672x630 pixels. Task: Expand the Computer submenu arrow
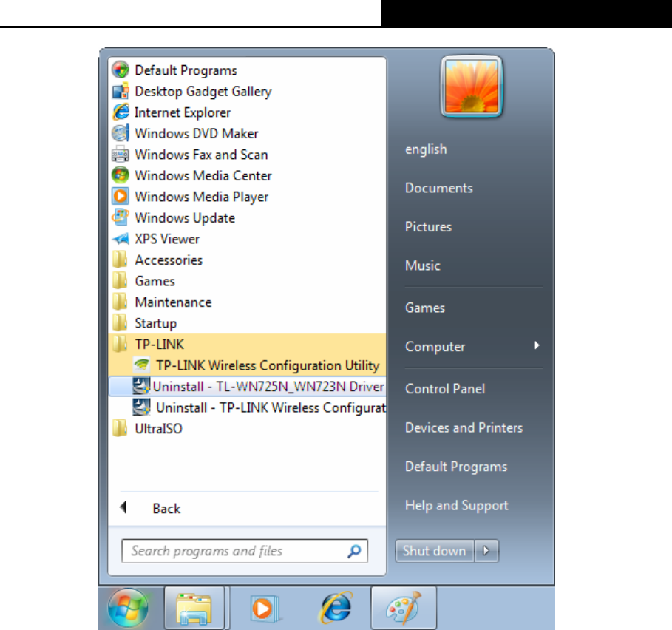click(537, 345)
